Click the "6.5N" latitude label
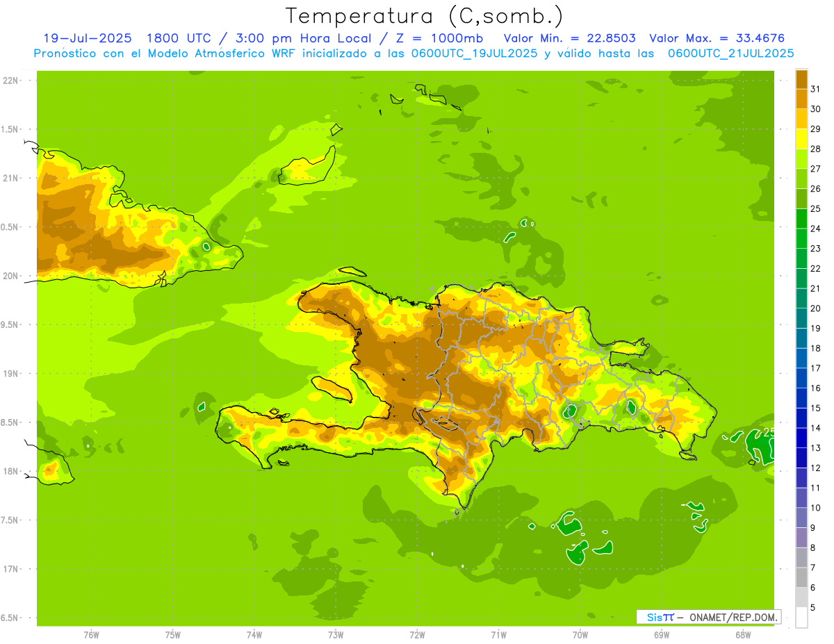The height and width of the screenshot is (644, 834). point(10,618)
